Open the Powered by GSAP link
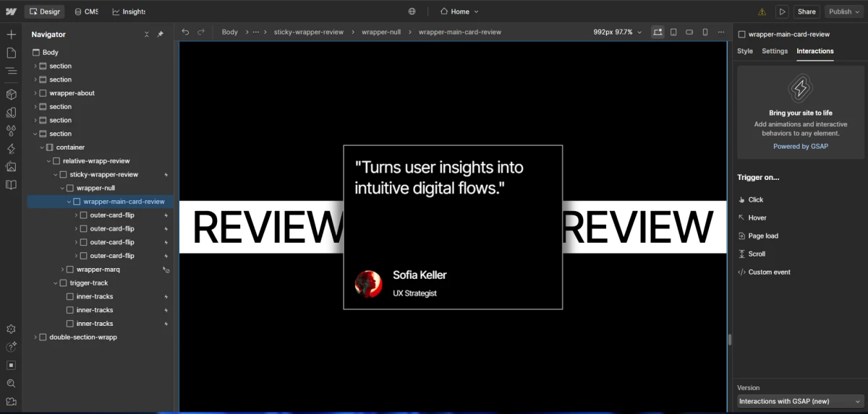The image size is (868, 414). pyautogui.click(x=801, y=146)
